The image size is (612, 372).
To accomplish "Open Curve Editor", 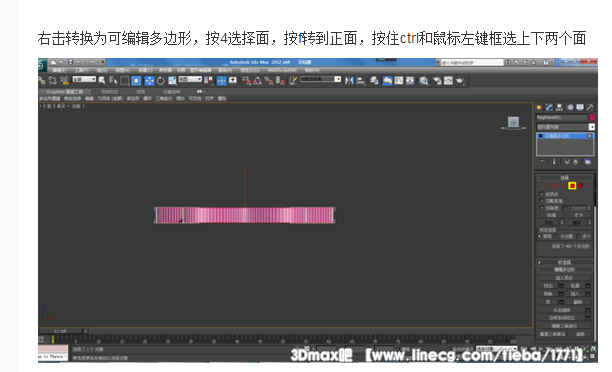I will tap(399, 80).
